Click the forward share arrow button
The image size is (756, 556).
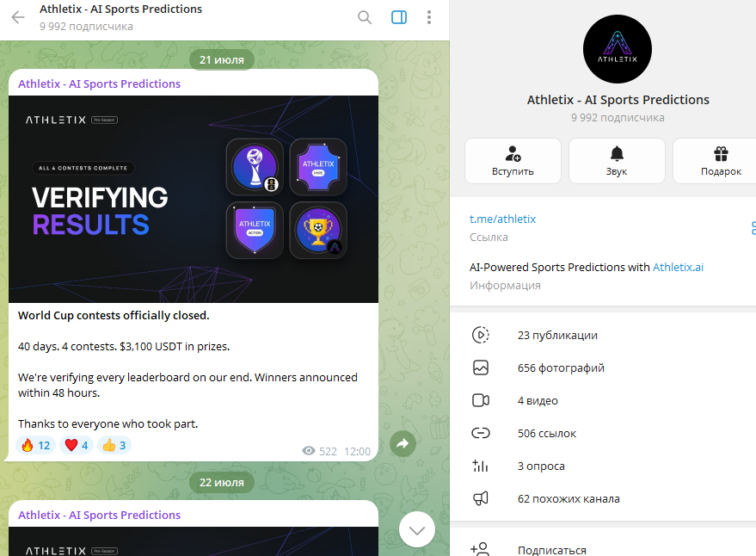tap(403, 443)
